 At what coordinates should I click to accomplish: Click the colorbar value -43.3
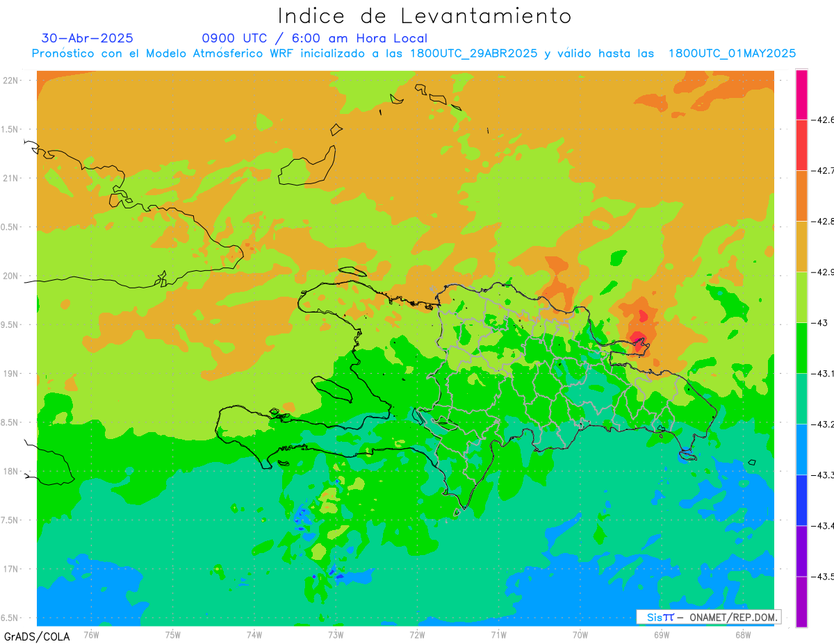click(824, 475)
